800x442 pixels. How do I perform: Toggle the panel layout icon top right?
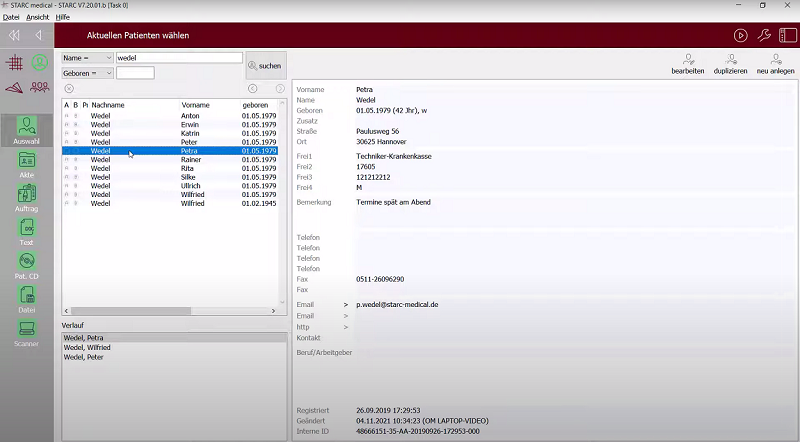pos(788,35)
